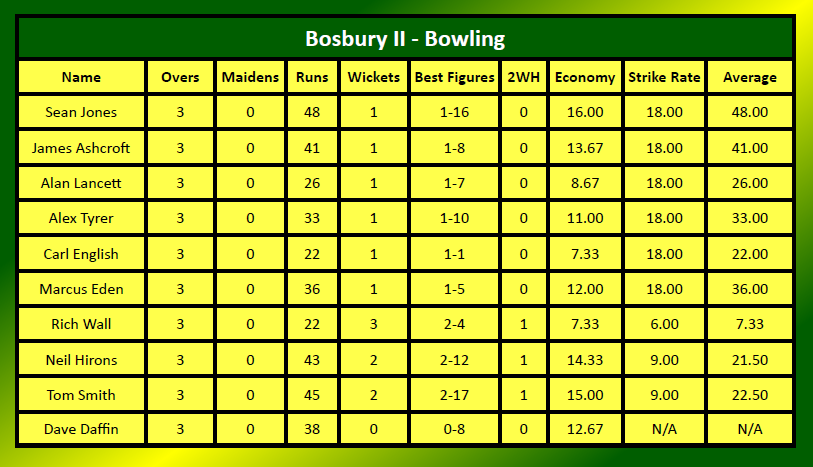
Task: Click the Marcus Eden name cell
Action: [81, 289]
